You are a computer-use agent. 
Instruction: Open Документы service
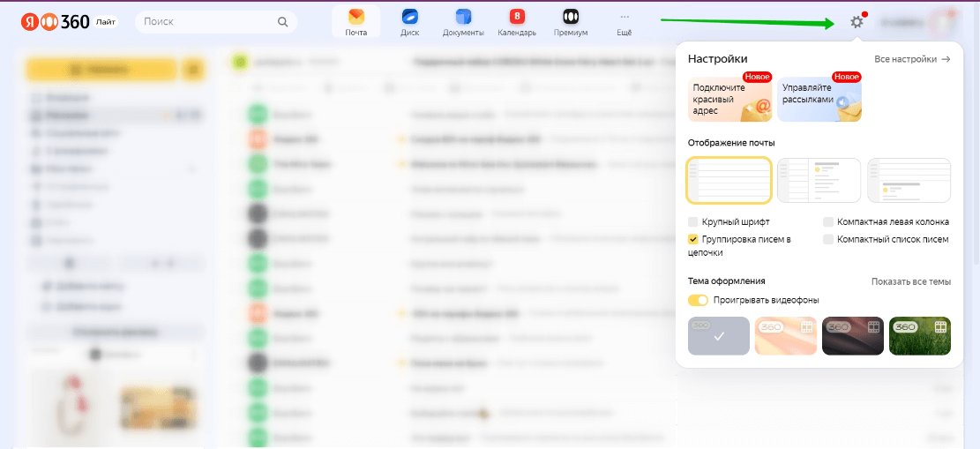tap(463, 22)
